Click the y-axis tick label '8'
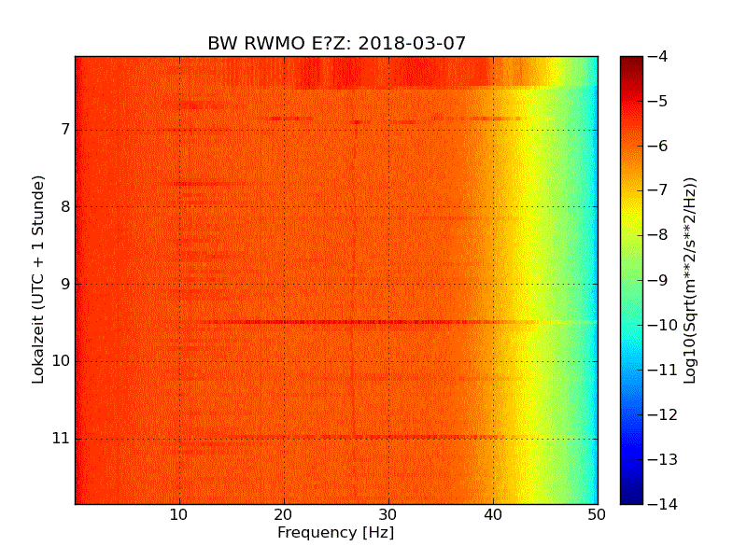This screenshot has width=747, height=560. tap(65, 206)
